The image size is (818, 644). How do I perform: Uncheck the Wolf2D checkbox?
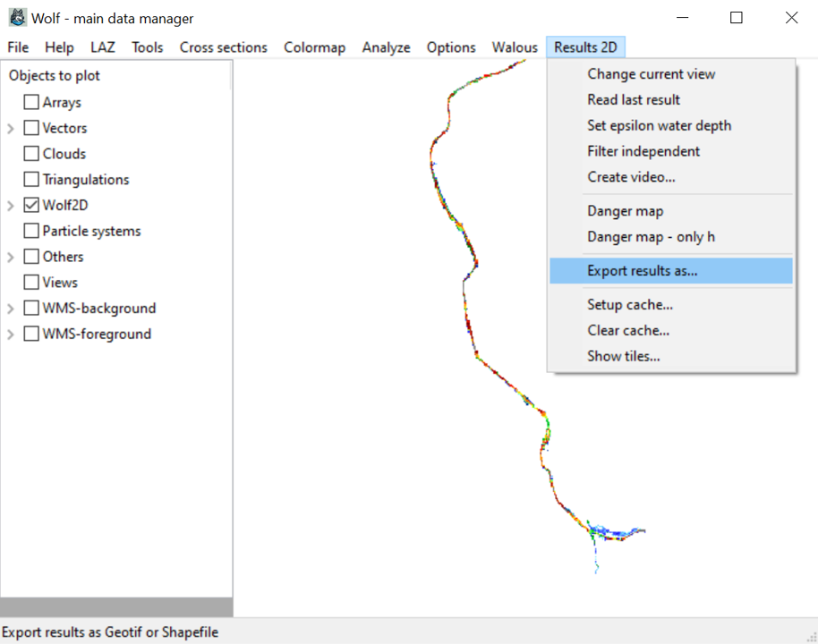31,205
